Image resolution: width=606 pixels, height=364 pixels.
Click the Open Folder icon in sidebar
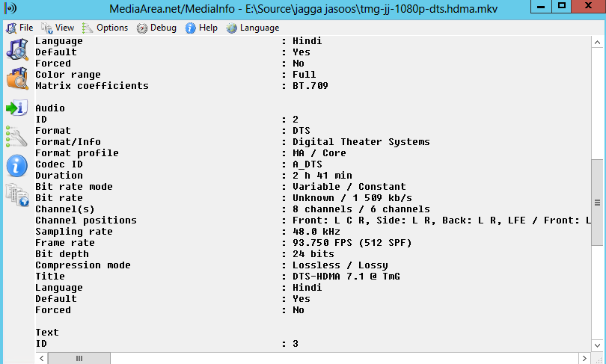[16, 78]
